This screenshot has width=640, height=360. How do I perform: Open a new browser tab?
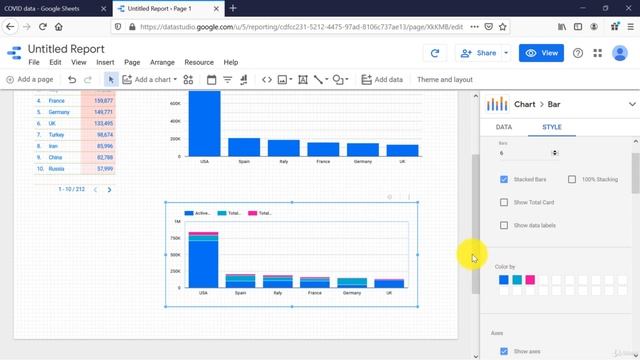233,8
